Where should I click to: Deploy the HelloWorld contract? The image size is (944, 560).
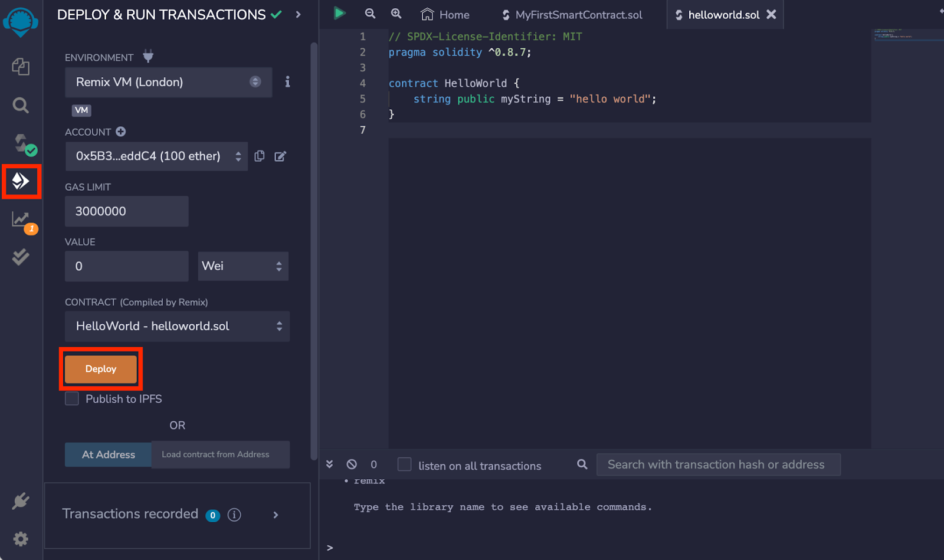click(100, 369)
